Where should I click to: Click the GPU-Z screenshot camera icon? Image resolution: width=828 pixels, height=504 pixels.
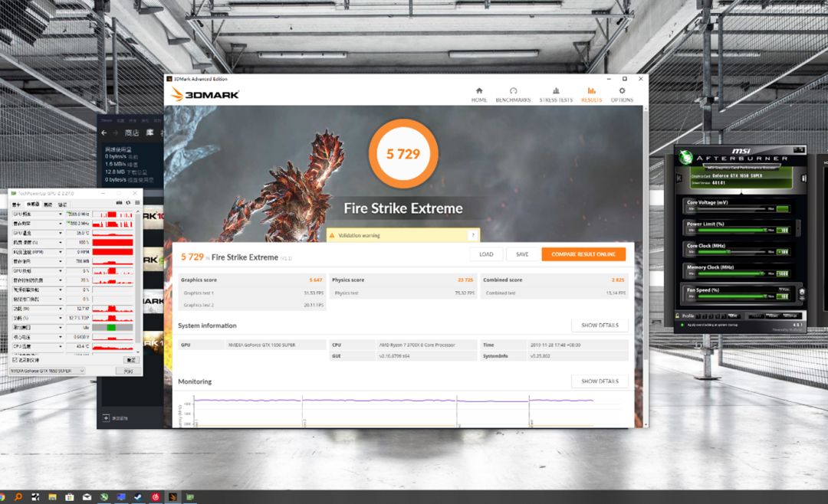tap(117, 201)
